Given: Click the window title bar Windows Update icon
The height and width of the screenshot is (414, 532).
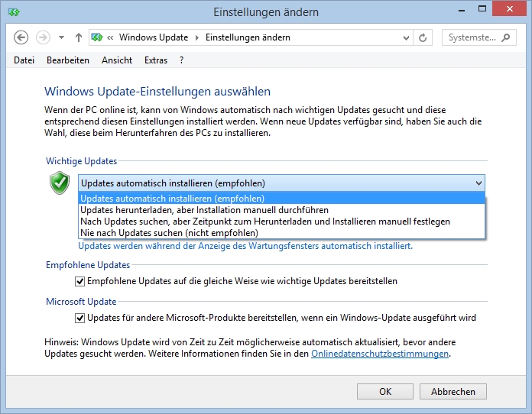Looking at the screenshot, I should pos(14,12).
